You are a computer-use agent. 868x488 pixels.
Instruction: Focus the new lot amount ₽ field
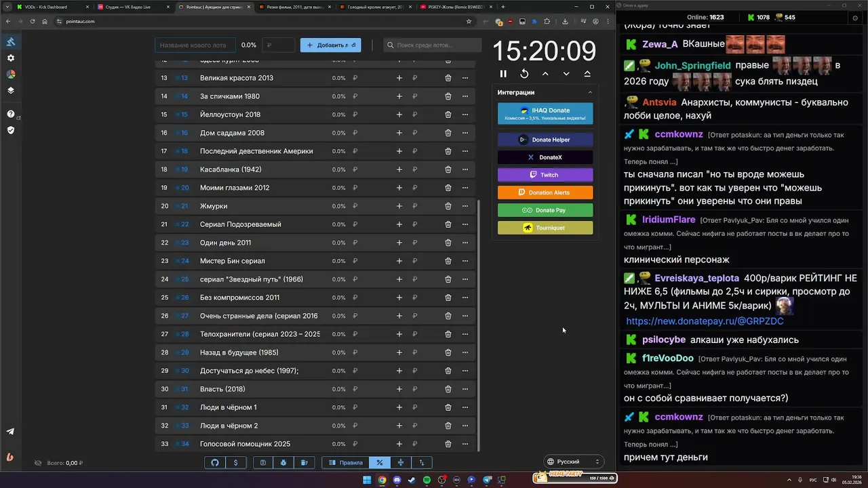click(278, 45)
